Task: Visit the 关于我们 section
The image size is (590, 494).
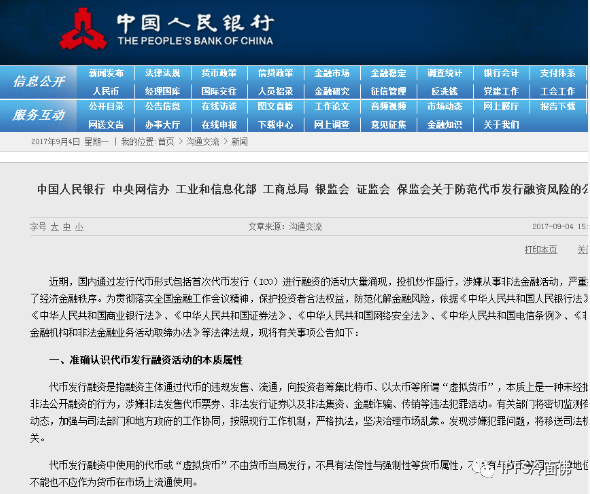Action: tap(501, 125)
